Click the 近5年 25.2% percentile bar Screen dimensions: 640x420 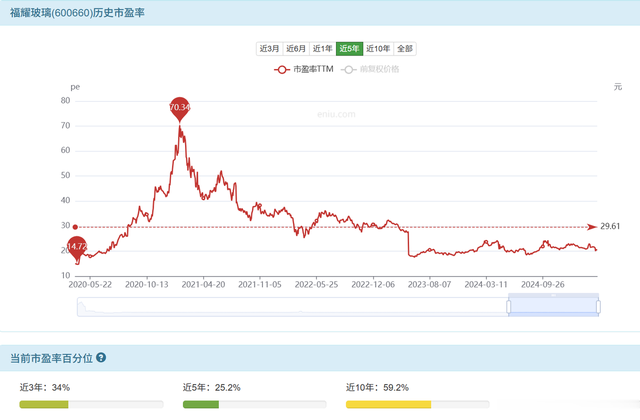coord(255,404)
